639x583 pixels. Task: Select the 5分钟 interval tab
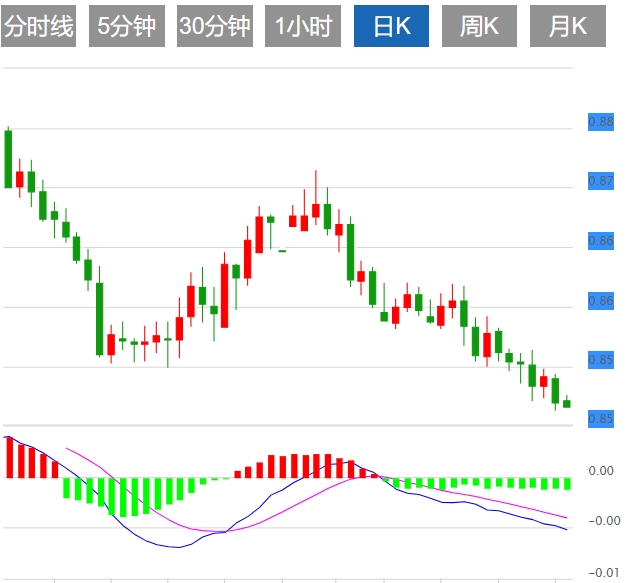pos(127,26)
